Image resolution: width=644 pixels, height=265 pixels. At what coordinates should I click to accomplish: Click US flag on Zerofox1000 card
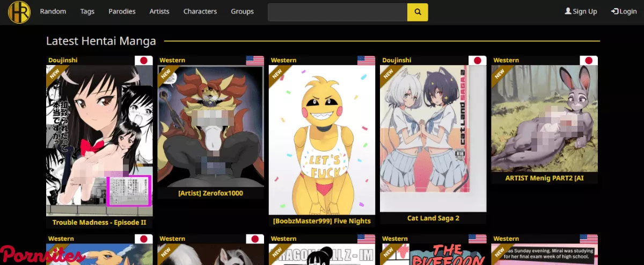pyautogui.click(x=255, y=61)
